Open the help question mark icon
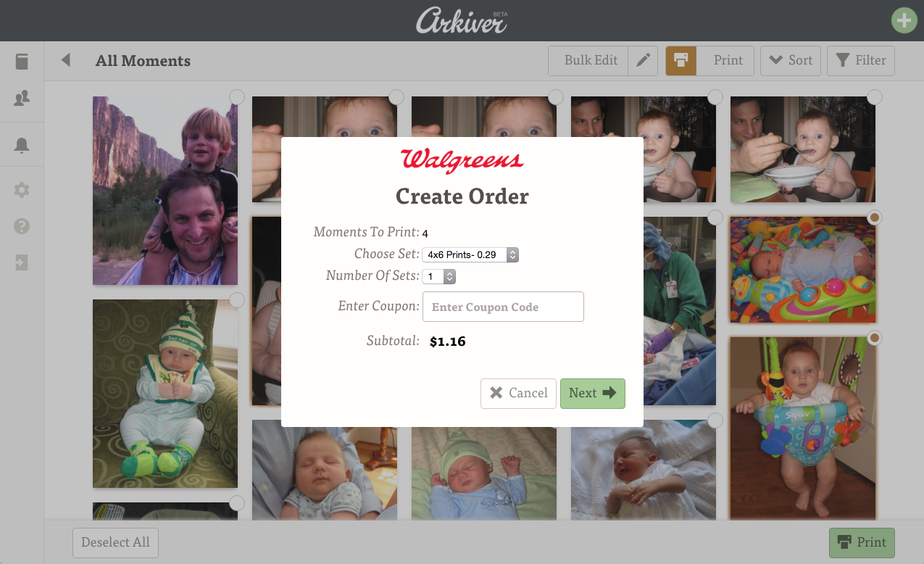 [22, 226]
